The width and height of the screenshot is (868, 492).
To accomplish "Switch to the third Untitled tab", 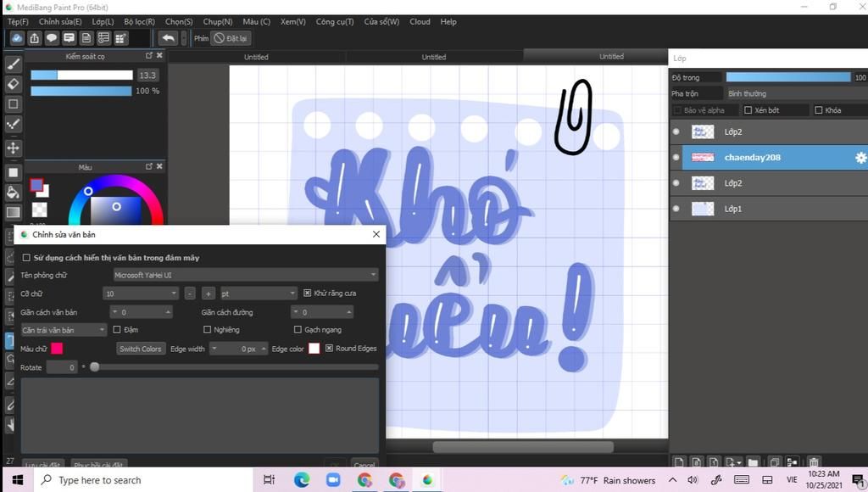I will coord(611,57).
